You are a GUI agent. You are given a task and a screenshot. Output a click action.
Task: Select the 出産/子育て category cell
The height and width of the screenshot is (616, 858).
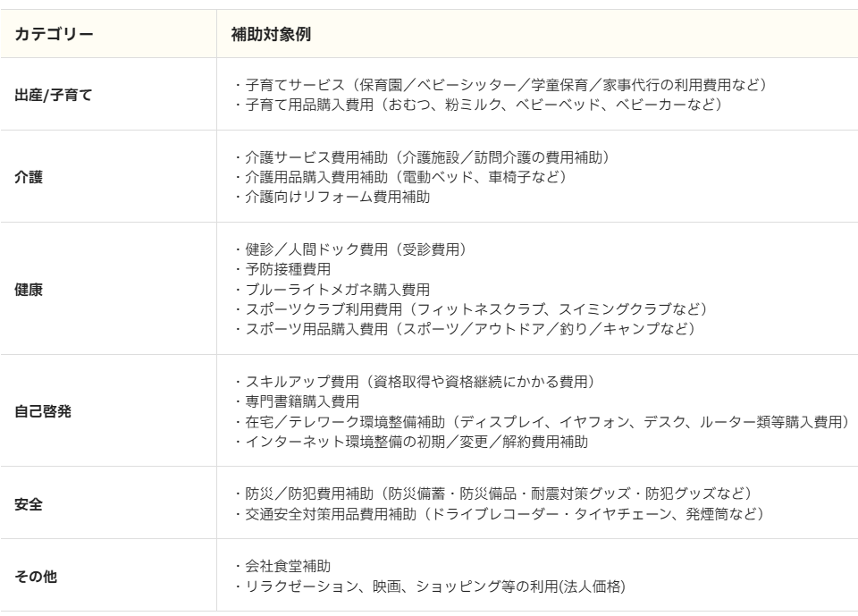click(x=53, y=95)
